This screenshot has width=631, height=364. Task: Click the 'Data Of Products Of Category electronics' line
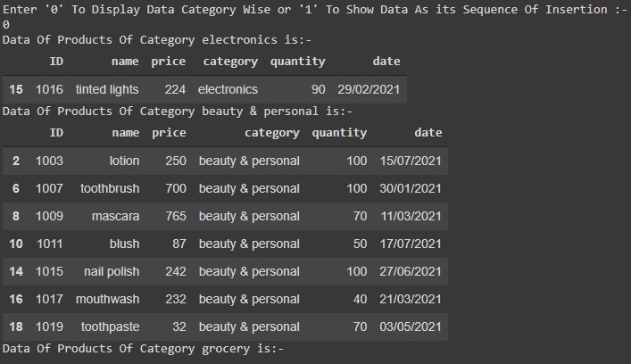click(x=157, y=40)
